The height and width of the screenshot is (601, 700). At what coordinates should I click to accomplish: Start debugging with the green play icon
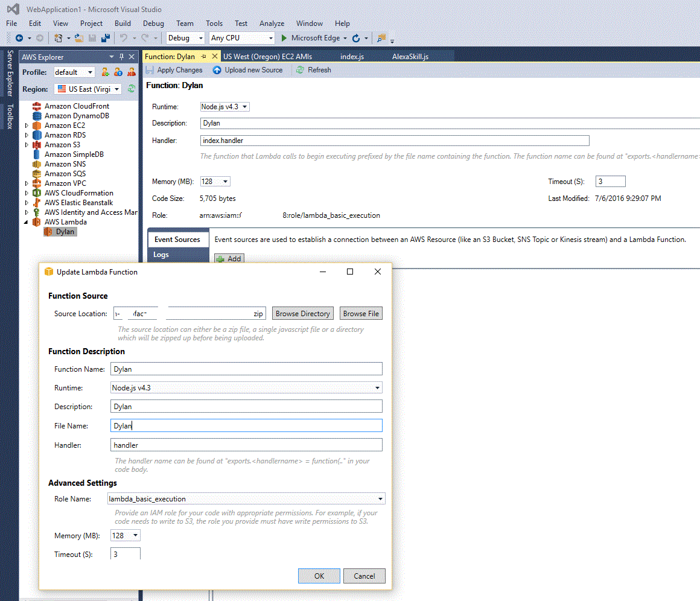284,39
